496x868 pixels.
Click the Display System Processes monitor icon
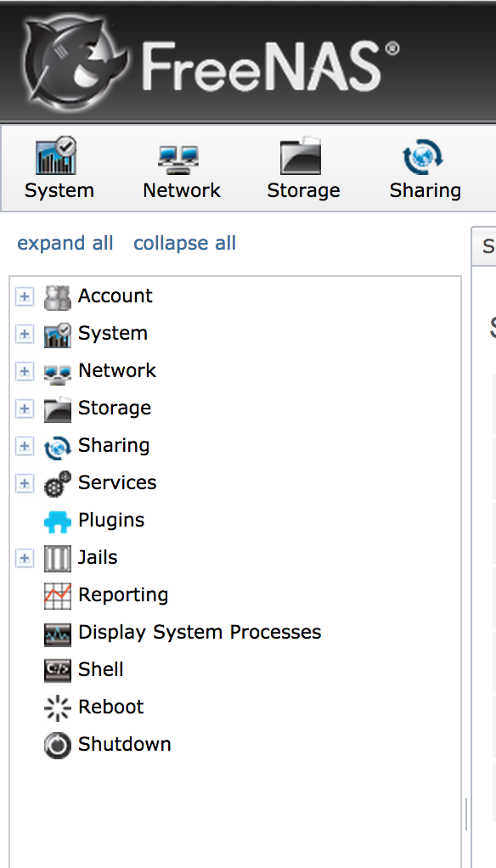58,634
